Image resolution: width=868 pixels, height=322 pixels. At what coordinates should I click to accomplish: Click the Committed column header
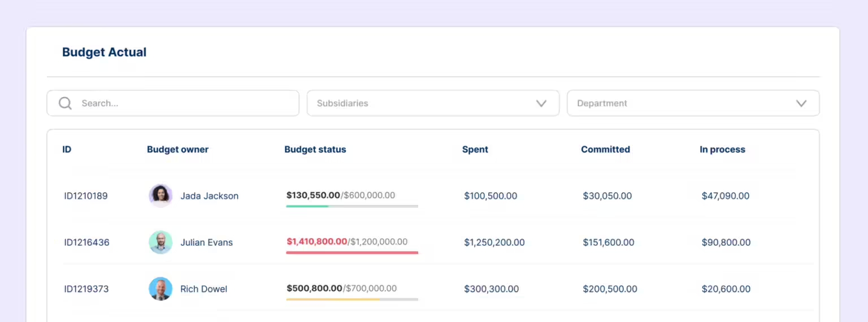click(x=605, y=150)
